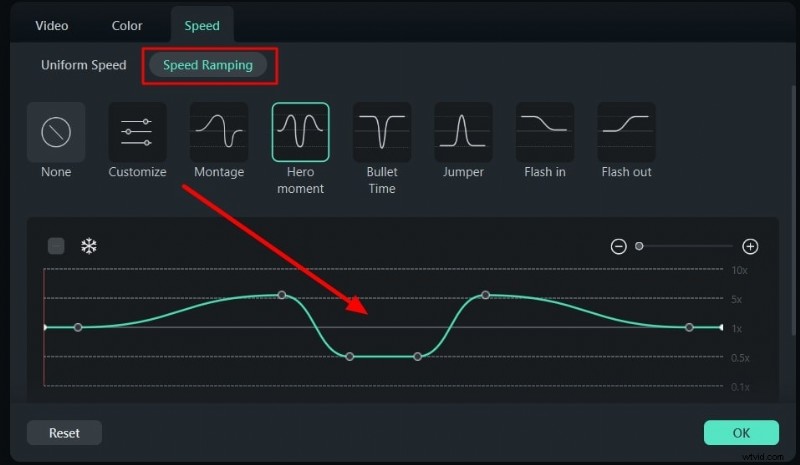Apply the Montage speed ramp preset
The image size is (800, 465).
click(x=219, y=132)
